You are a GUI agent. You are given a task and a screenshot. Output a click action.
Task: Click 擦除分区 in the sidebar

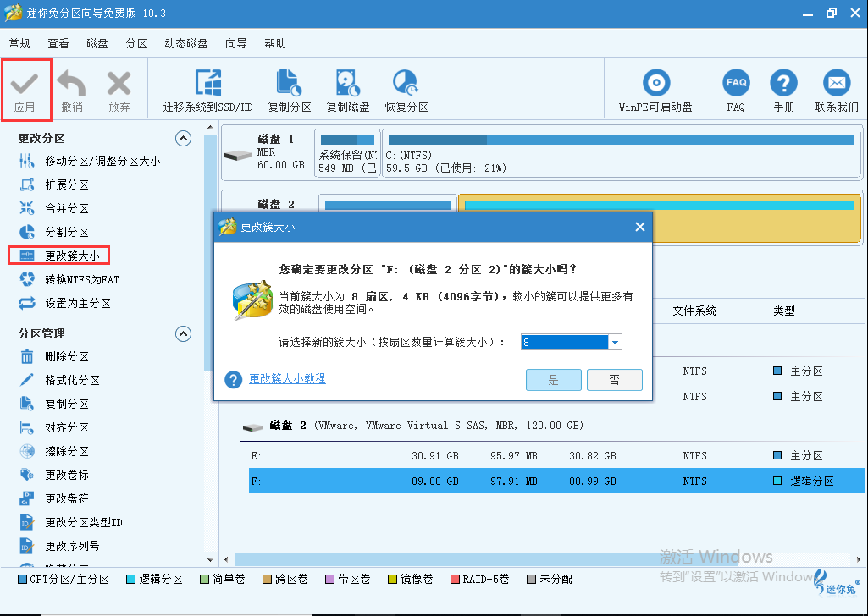53,451
